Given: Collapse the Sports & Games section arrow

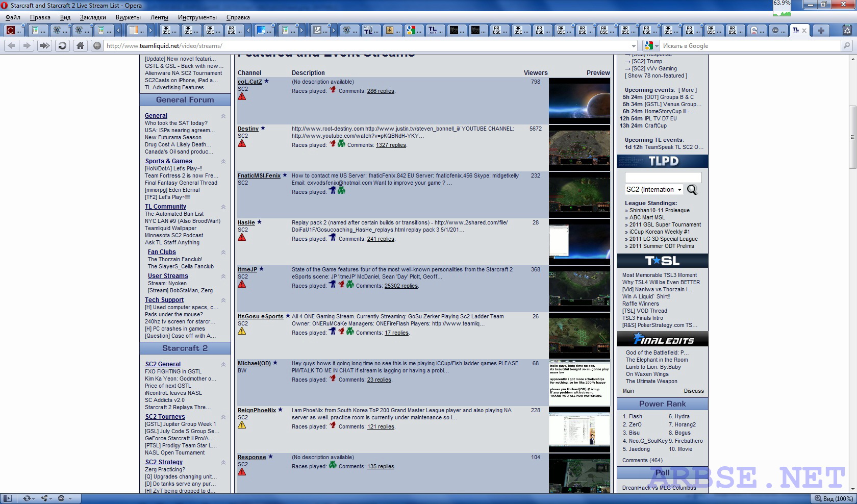Looking at the screenshot, I should click(223, 161).
